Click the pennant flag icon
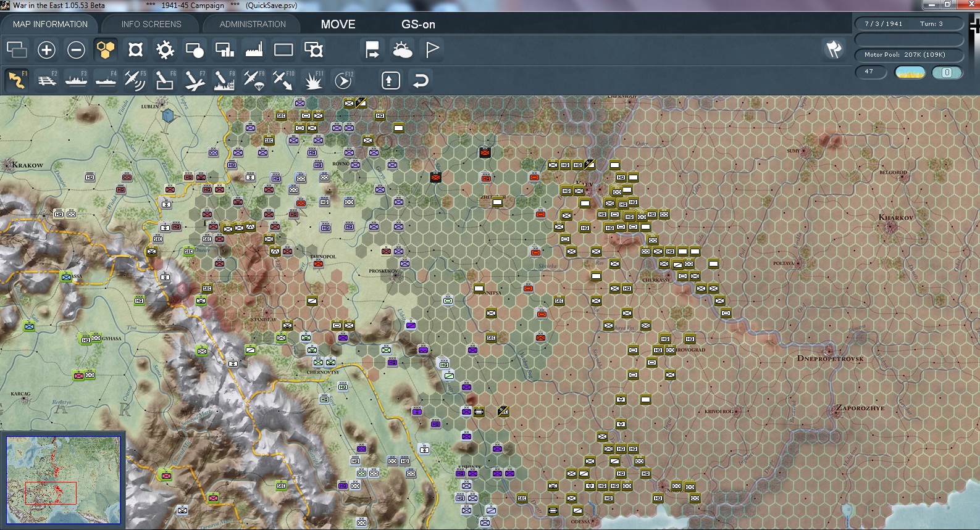The height and width of the screenshot is (530, 980). 432,49
